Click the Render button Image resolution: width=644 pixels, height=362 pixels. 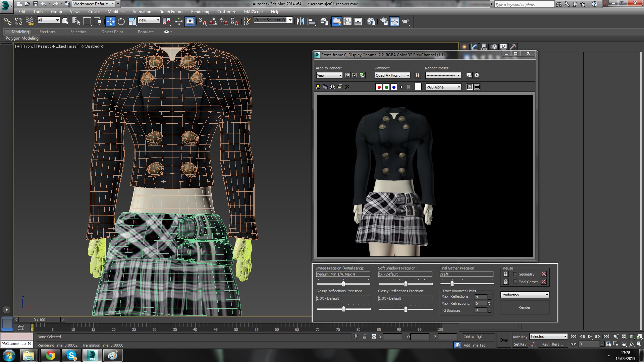point(524,307)
